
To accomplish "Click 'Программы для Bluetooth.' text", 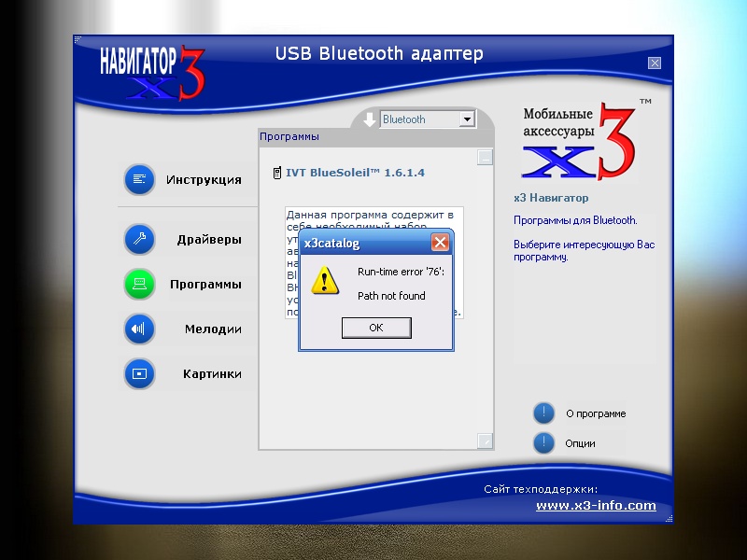I will 575,220.
